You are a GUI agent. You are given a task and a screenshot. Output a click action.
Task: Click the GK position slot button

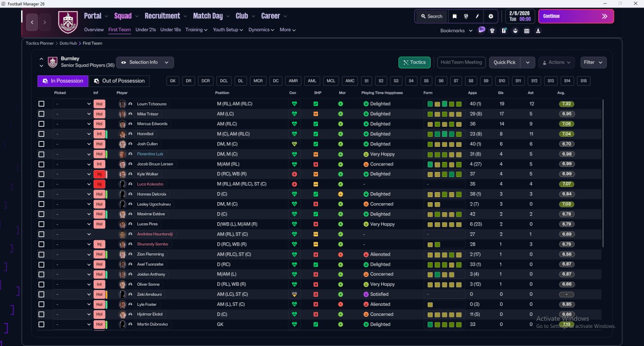pos(173,81)
